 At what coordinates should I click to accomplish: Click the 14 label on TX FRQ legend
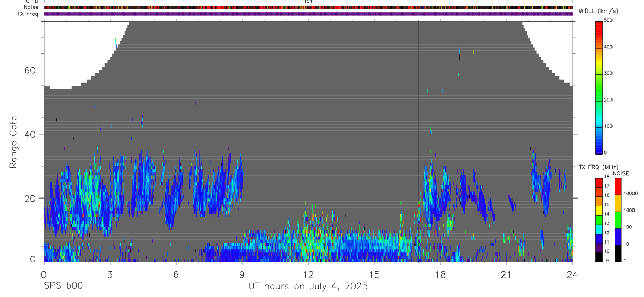tap(607, 214)
